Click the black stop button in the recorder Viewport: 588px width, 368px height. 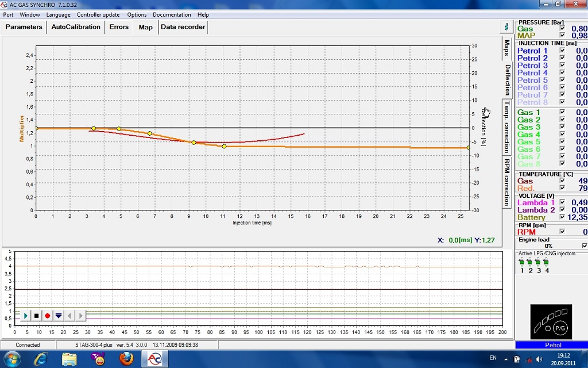click(36, 316)
